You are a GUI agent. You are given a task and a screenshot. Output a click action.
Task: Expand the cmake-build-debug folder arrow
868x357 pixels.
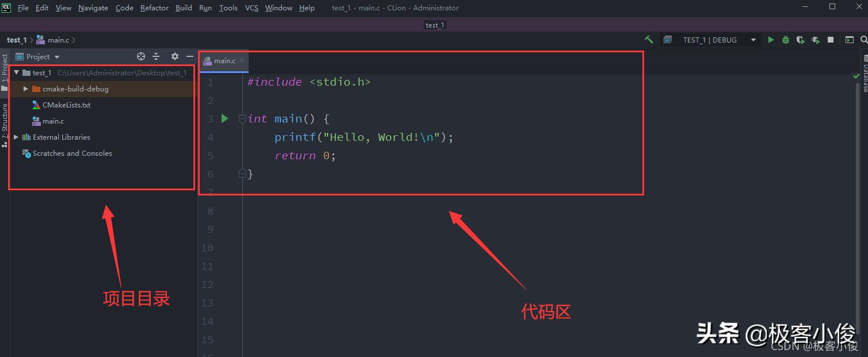tap(26, 89)
